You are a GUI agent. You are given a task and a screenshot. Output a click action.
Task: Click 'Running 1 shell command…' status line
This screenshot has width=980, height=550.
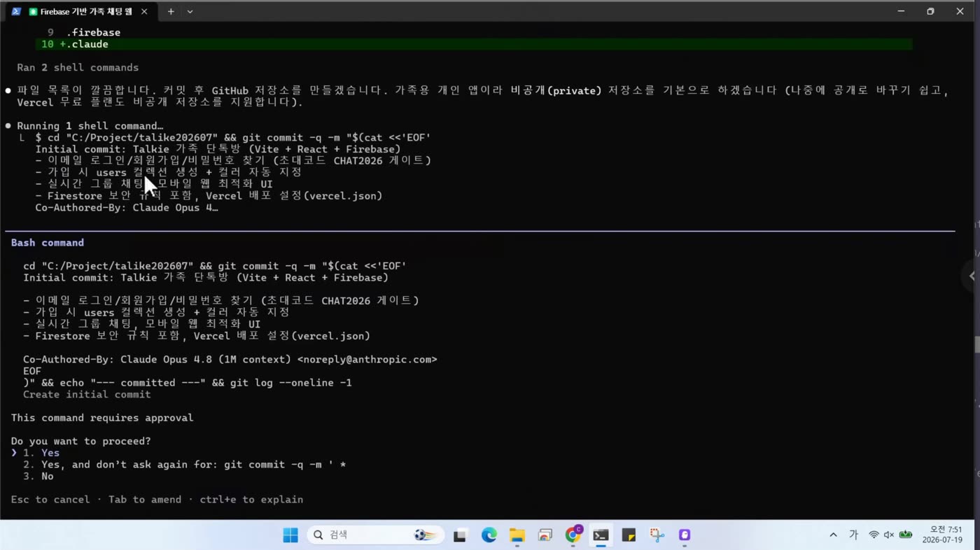[90, 126]
